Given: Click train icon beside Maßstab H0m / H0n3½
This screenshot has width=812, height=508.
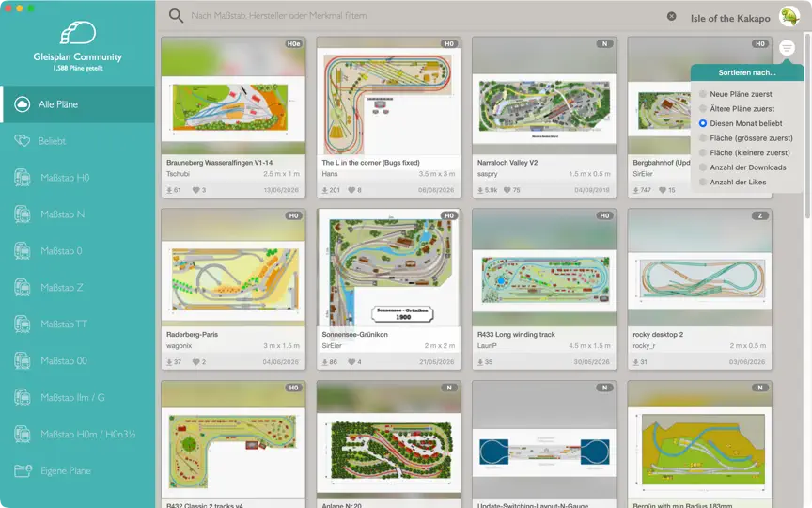Looking at the screenshot, I should click(x=23, y=435).
